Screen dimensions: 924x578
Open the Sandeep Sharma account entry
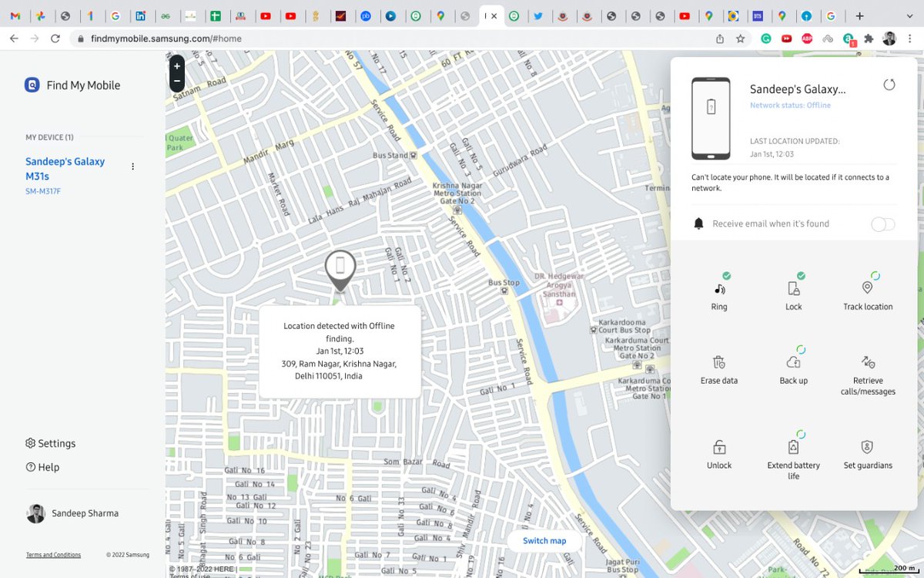pyautogui.click(x=72, y=513)
